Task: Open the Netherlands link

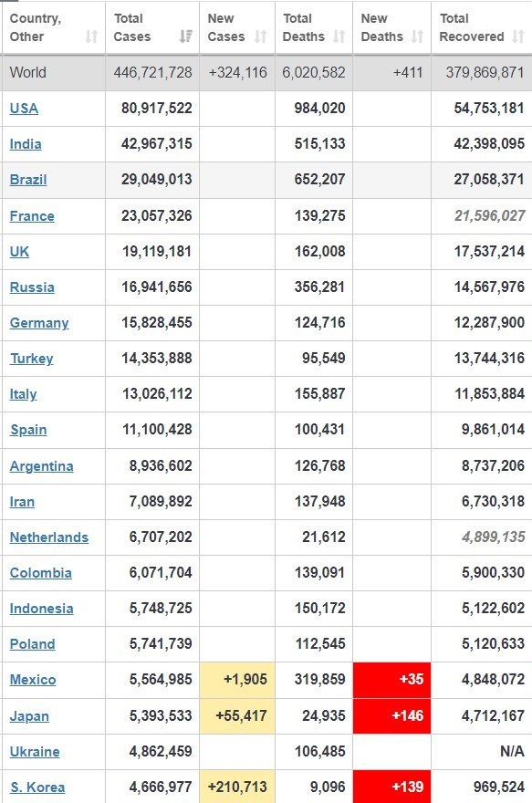Action: click(49, 537)
